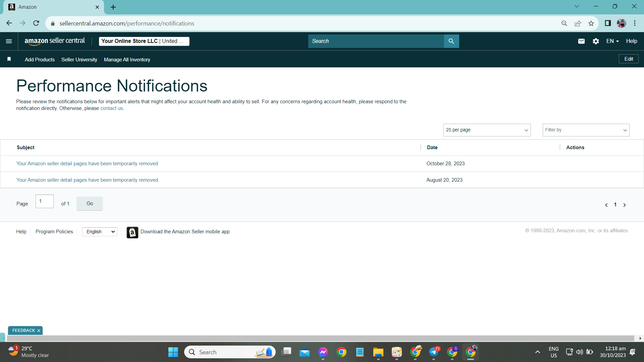This screenshot has height=362, width=644.
Task: Click the volume speaker icon in the system tray
Action: point(579,352)
